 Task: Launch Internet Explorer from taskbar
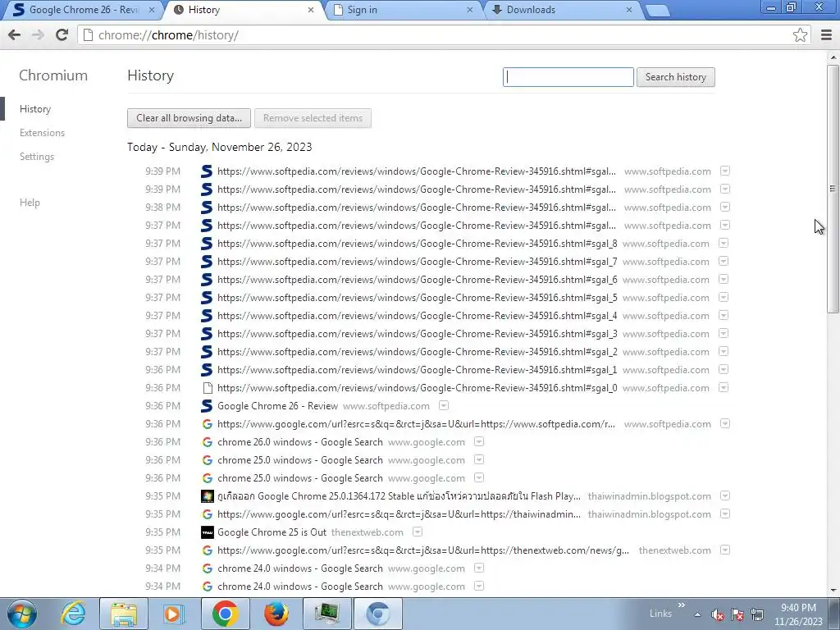pyautogui.click(x=73, y=614)
